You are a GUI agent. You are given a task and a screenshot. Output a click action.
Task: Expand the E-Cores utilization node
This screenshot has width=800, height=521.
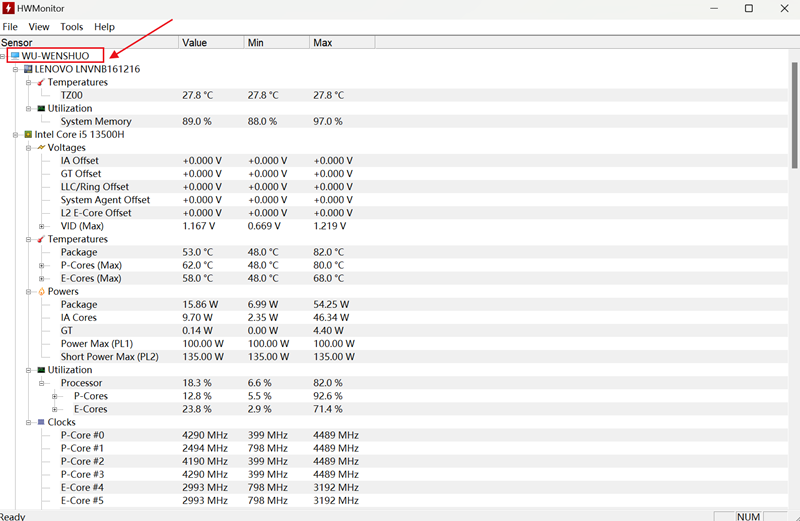54,409
